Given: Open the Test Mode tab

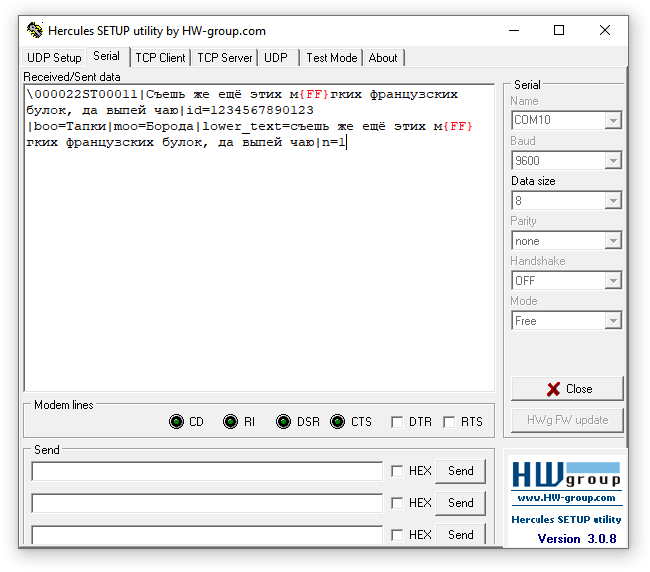Looking at the screenshot, I should [x=331, y=58].
